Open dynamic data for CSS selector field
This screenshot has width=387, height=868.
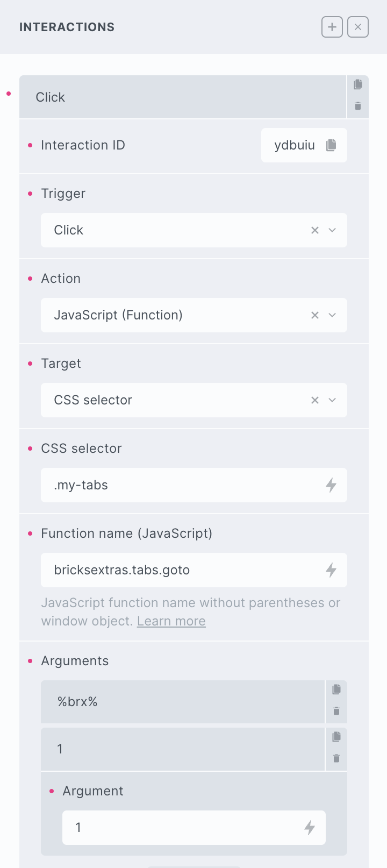click(x=331, y=485)
